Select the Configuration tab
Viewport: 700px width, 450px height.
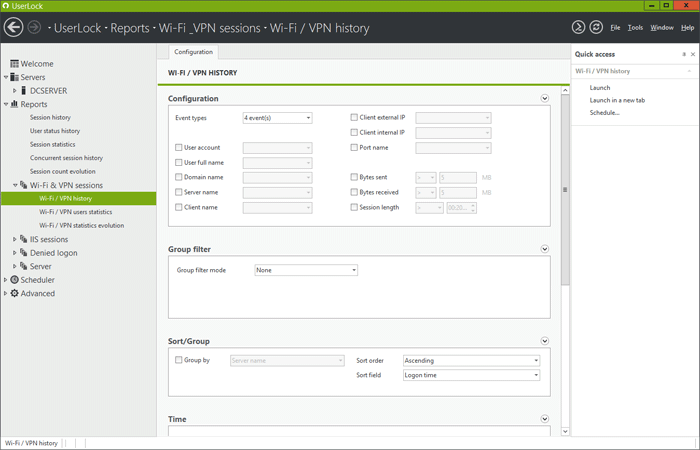193,52
